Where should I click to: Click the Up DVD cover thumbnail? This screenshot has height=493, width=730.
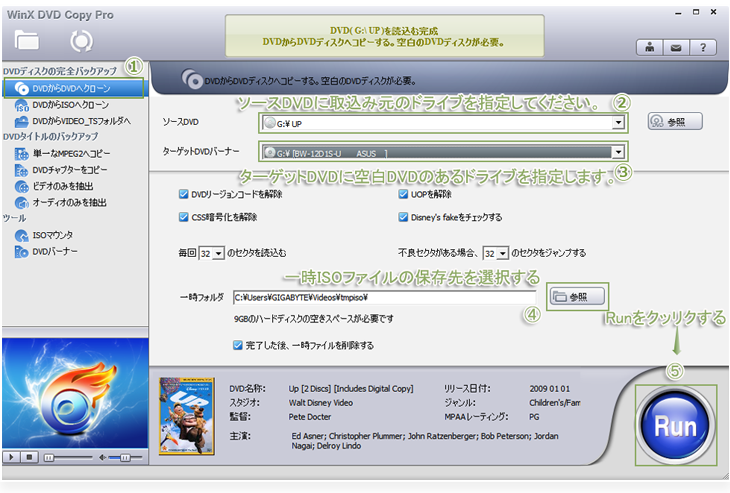pyautogui.click(x=187, y=416)
